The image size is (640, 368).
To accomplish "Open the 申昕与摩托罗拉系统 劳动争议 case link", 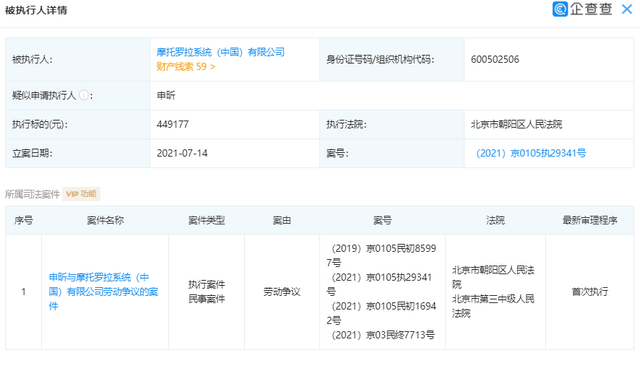I will [103, 292].
